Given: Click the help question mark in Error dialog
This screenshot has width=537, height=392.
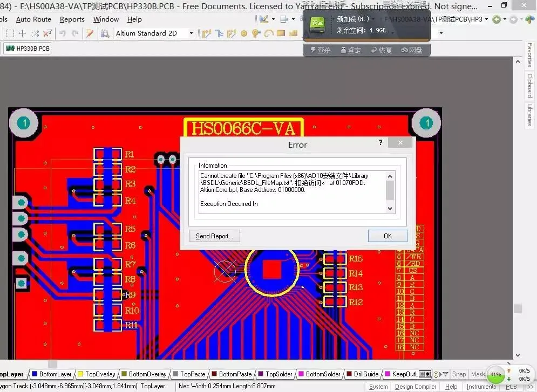Looking at the screenshot, I should click(380, 143).
